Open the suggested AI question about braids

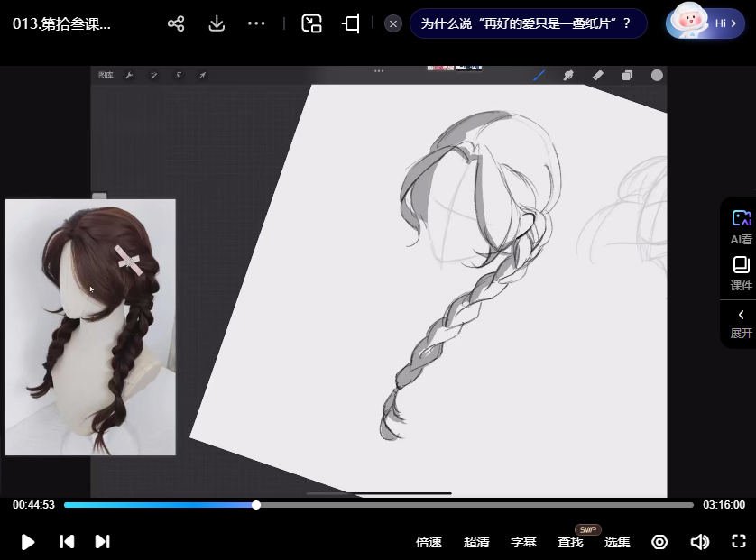[527, 23]
